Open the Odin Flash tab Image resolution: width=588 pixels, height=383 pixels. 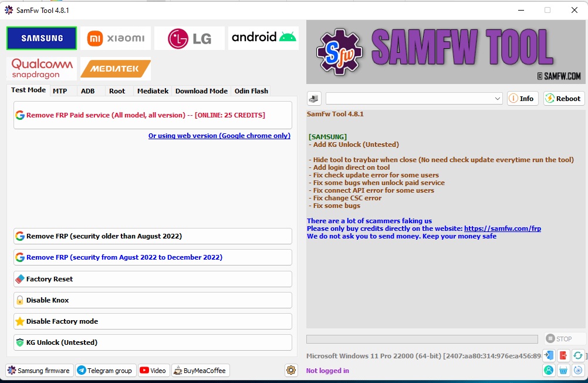point(251,91)
